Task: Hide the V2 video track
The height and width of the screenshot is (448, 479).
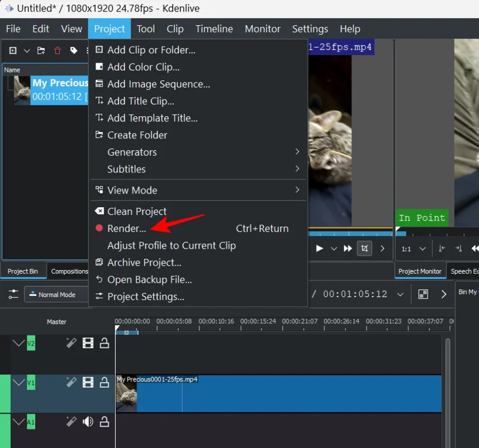Action: click(x=88, y=343)
